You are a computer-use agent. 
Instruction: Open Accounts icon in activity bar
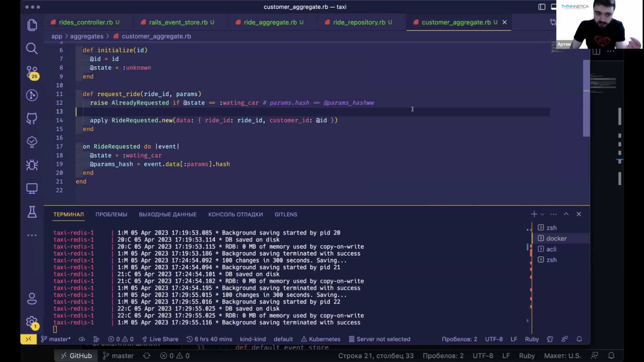pos(32,299)
